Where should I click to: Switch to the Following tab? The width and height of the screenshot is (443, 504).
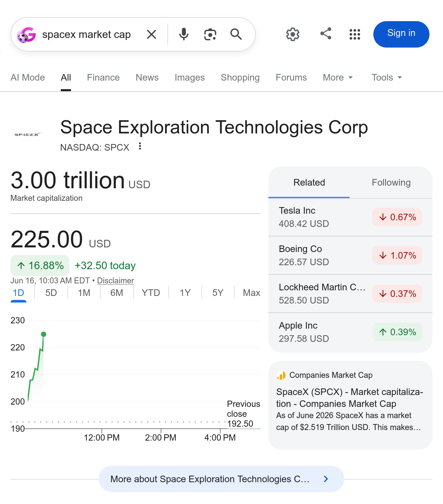[x=391, y=183]
